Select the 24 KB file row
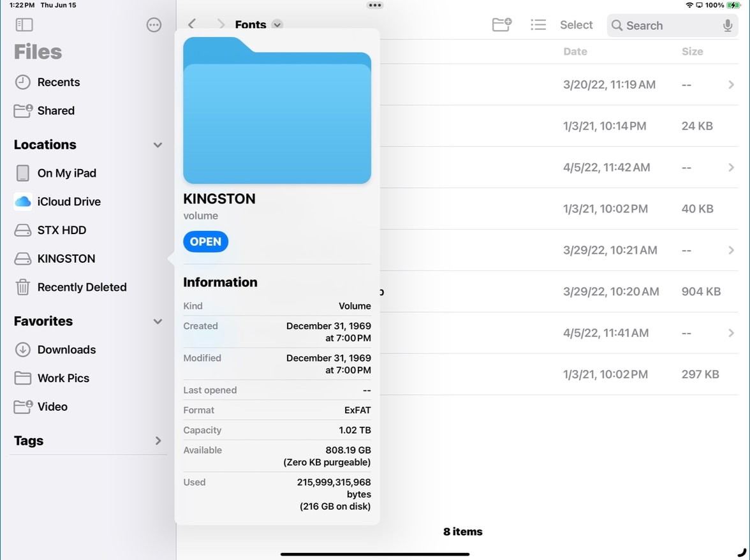Screen dimensions: 750x560 pos(560,126)
